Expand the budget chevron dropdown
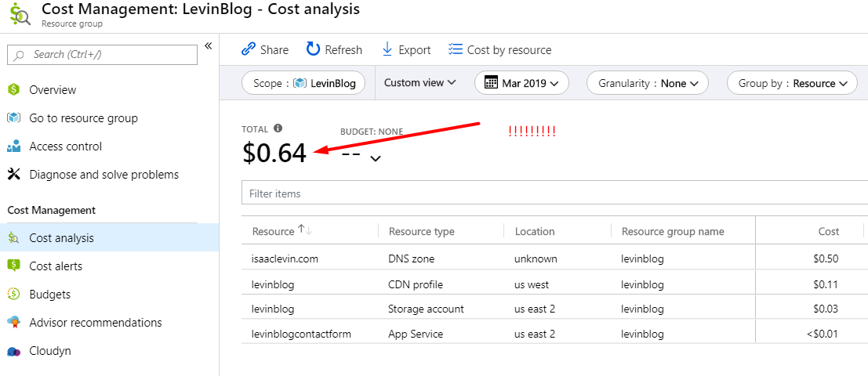Viewport: 868px width, 376px height. [376, 158]
